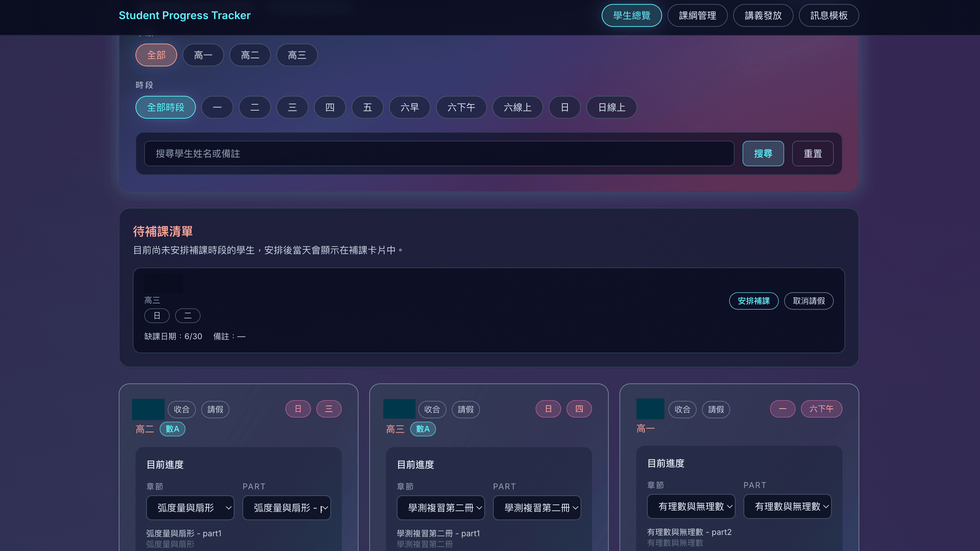
Task: Click 安排補課 for the makeup student
Action: (x=754, y=301)
